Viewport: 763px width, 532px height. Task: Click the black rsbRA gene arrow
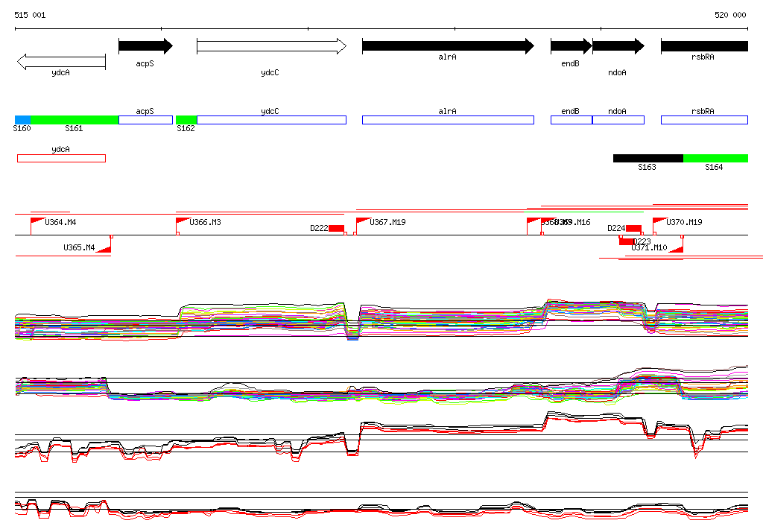click(704, 46)
